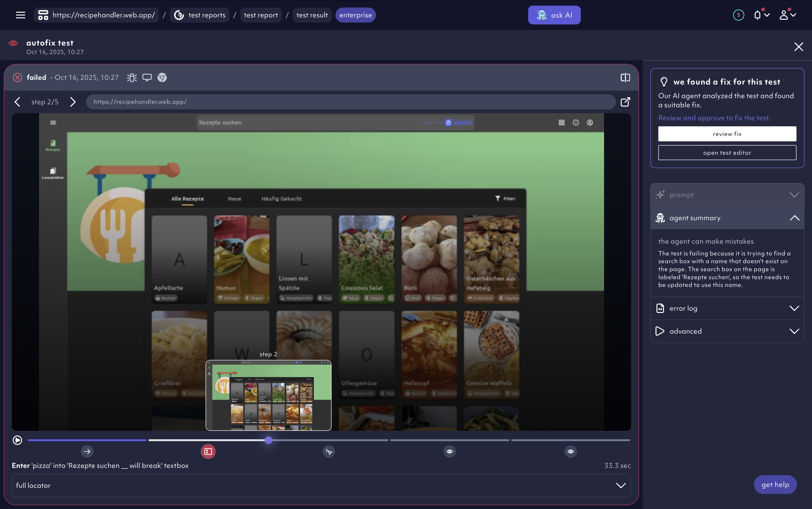
Task: Click the desktop monitor icon
Action: [147, 78]
